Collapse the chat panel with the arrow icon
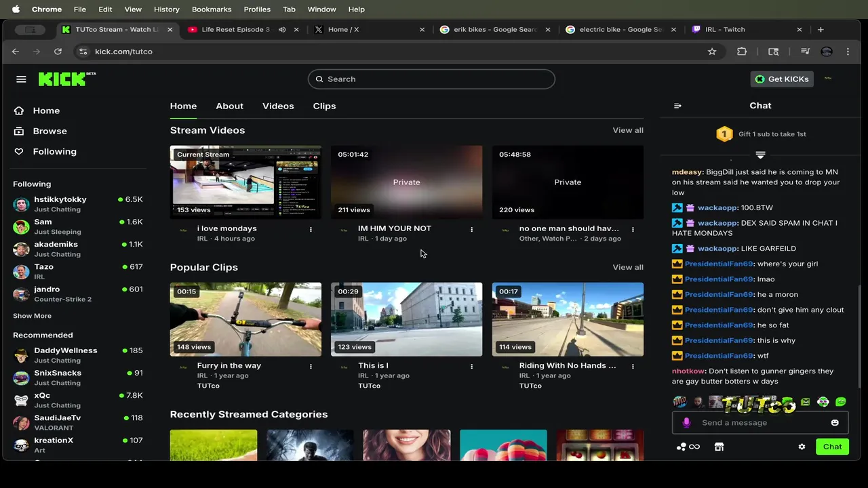The image size is (868, 488). (677, 106)
